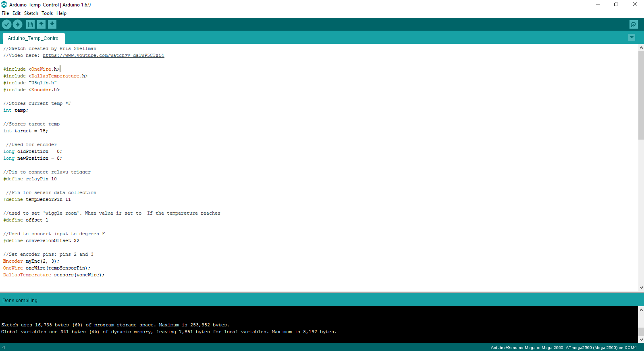This screenshot has width=644, height=351.
Task: Click the 'Sketch uses 16,738 bytes' console line
Action: 115,325
